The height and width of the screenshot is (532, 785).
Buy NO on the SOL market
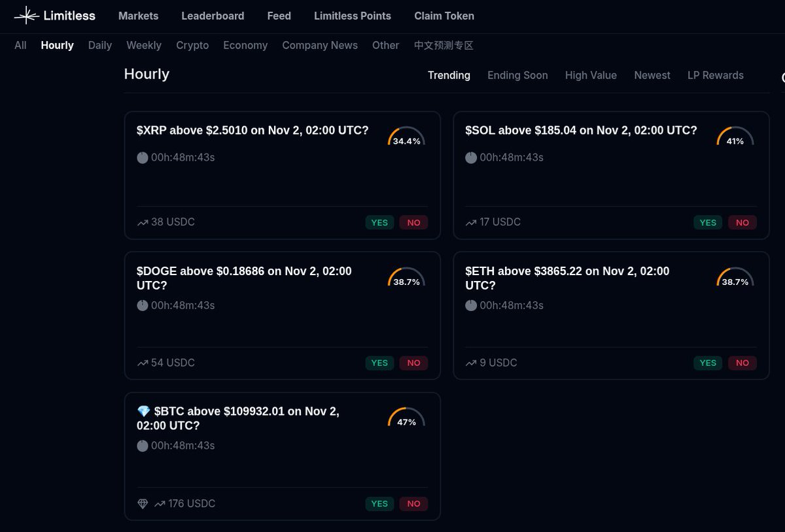coord(742,222)
